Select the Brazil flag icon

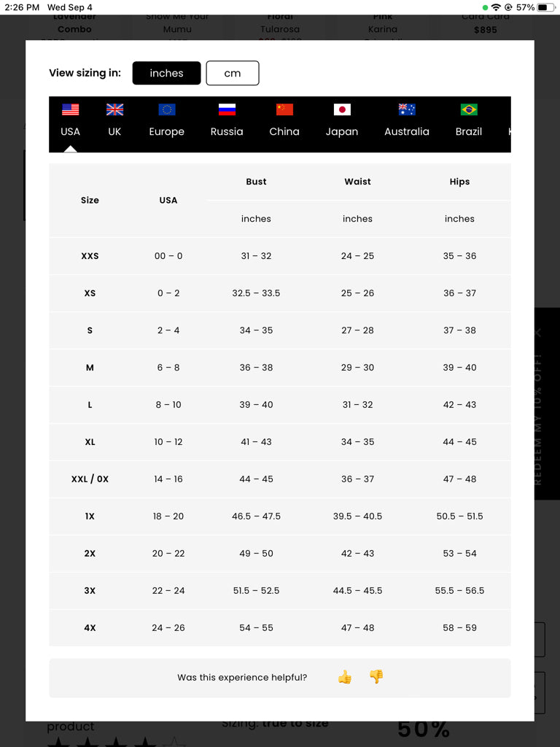(x=469, y=109)
